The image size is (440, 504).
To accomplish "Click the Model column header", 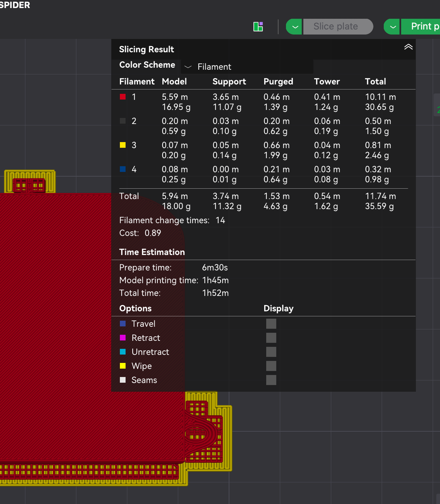I will (174, 81).
